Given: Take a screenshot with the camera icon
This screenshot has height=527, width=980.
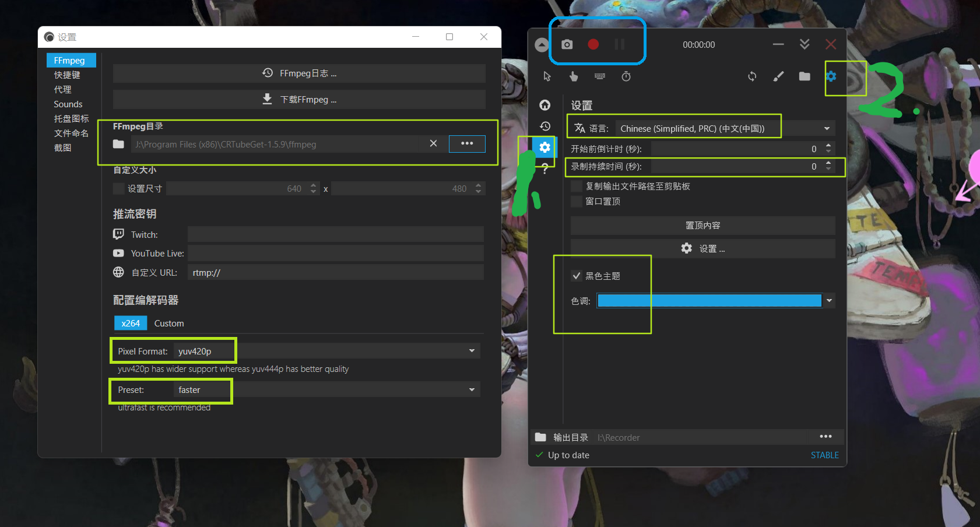Looking at the screenshot, I should pos(567,44).
